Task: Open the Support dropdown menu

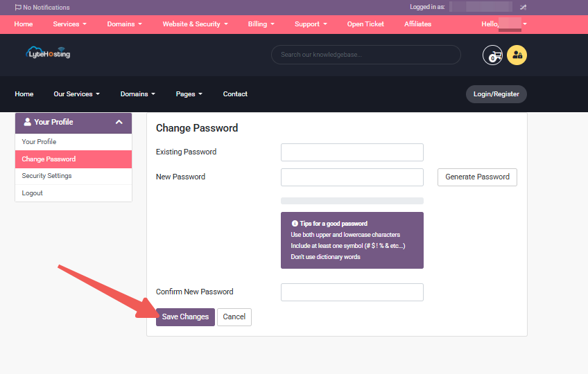Action: (311, 24)
